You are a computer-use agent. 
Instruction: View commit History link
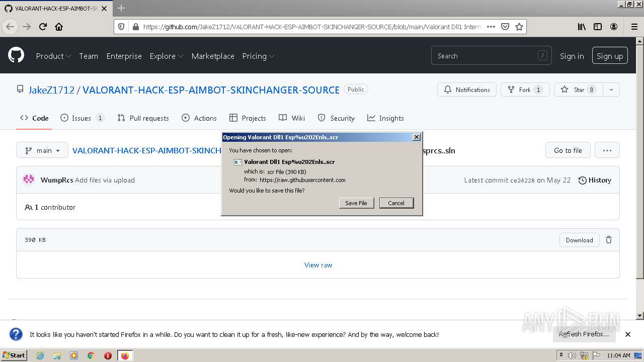(595, 180)
